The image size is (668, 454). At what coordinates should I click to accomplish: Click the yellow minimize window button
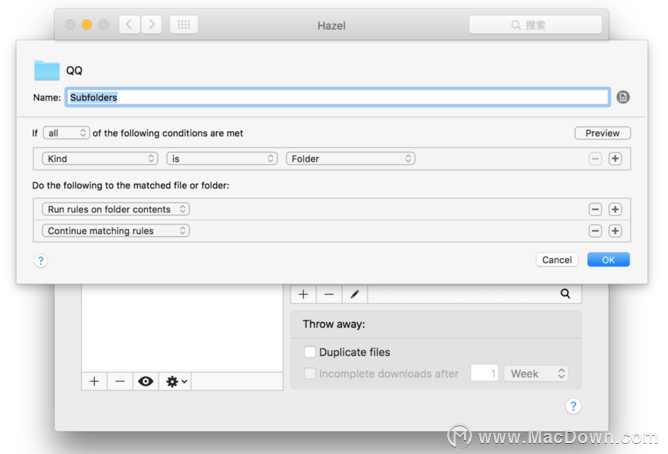[x=87, y=25]
